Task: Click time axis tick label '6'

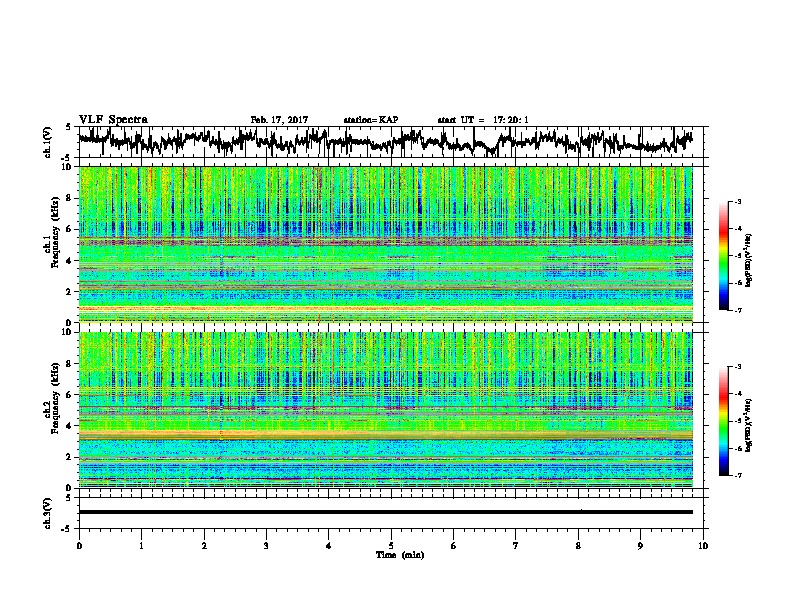Action: click(454, 546)
